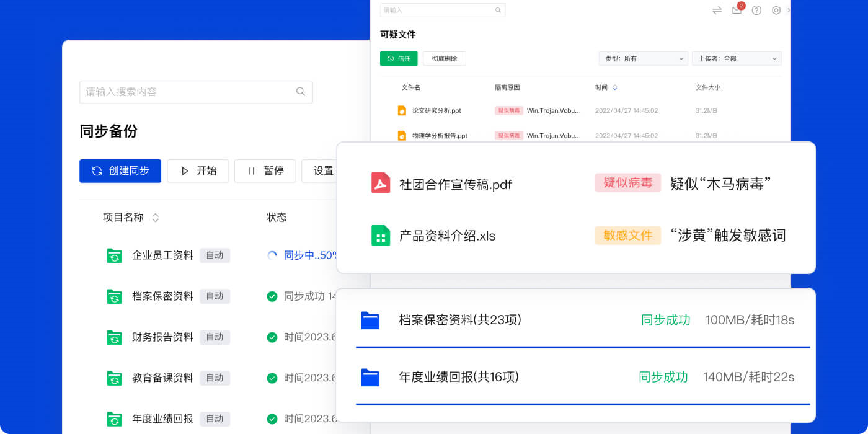The image size is (868, 434).
Task: Click the spreadsheet icon of 产品资料介绍.xls
Action: point(379,236)
